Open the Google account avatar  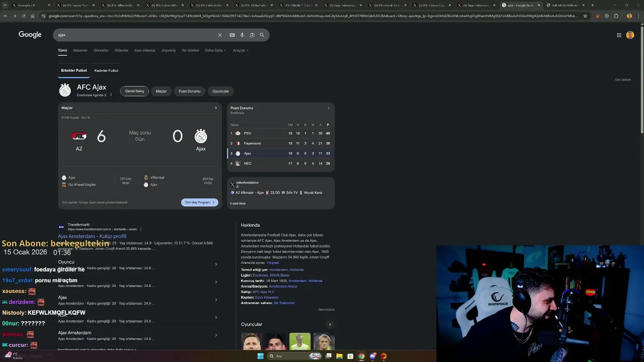click(x=630, y=35)
